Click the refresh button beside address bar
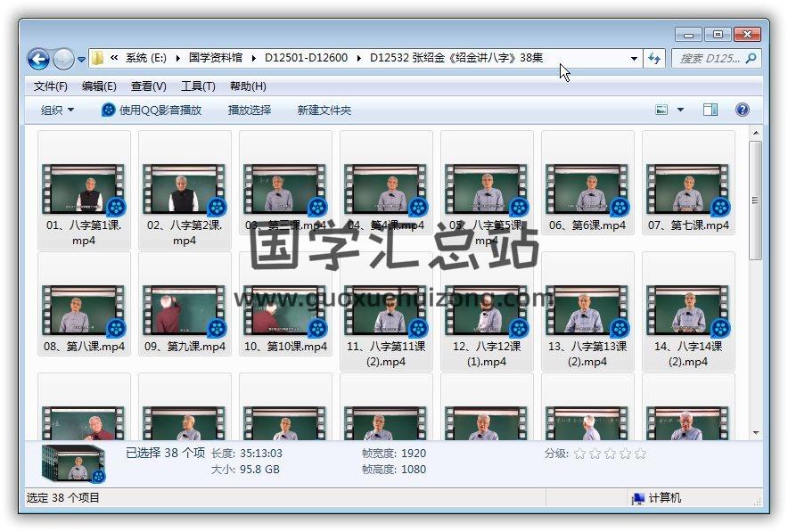 pos(655,59)
